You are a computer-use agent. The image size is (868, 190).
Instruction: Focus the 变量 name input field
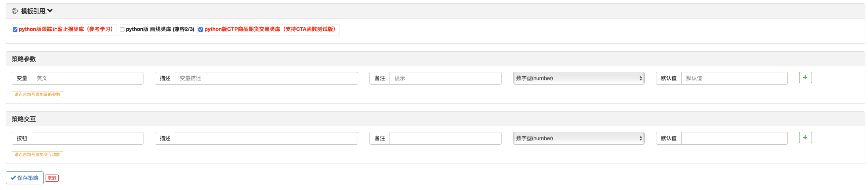pos(87,78)
